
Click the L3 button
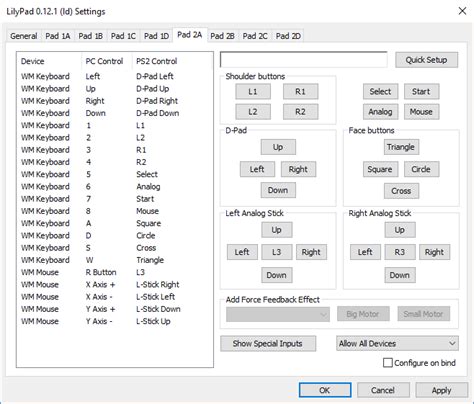point(277,252)
